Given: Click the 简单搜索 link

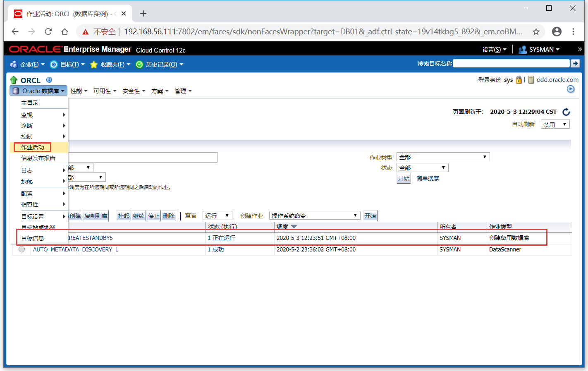Looking at the screenshot, I should [428, 178].
